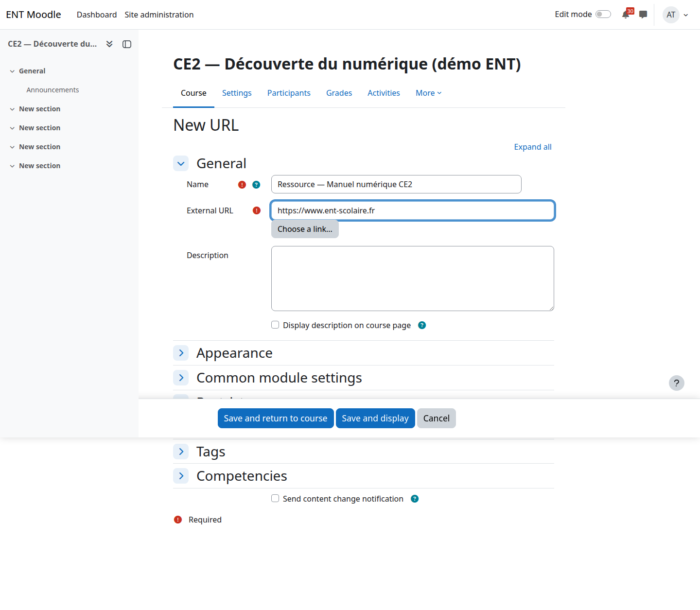Viewport: 700px width, 610px height.
Task: Click the Name field help icon
Action: [x=256, y=185]
